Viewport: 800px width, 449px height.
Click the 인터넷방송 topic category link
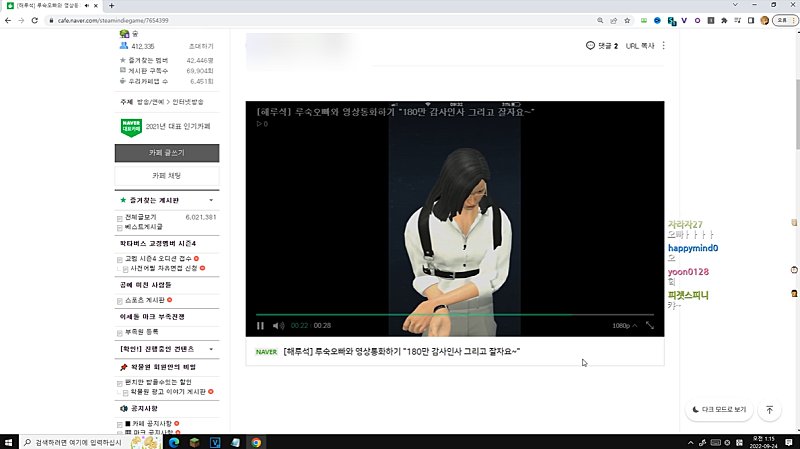click(x=188, y=102)
